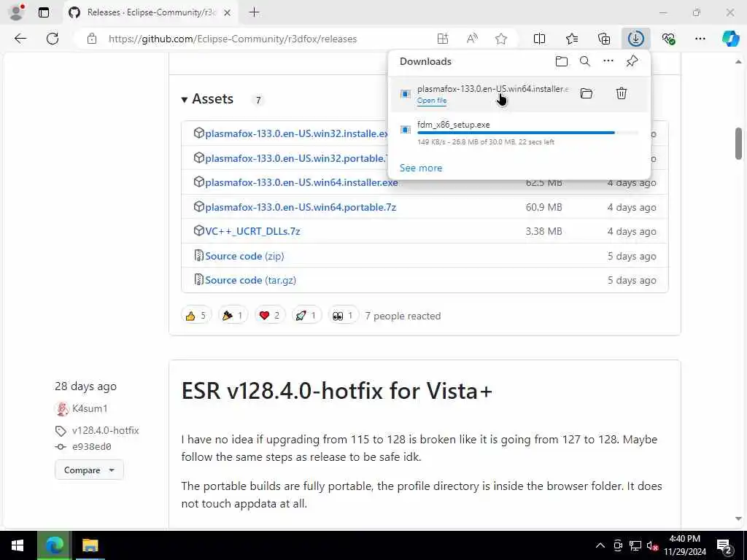The height and width of the screenshot is (560, 747).
Task: Open Edge Settings and more menu
Action: click(x=700, y=39)
